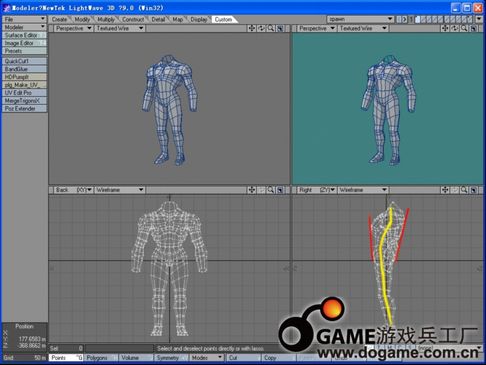
Task: Click the dimmed Rotate icon of the Right viewport
Action: (x=455, y=190)
